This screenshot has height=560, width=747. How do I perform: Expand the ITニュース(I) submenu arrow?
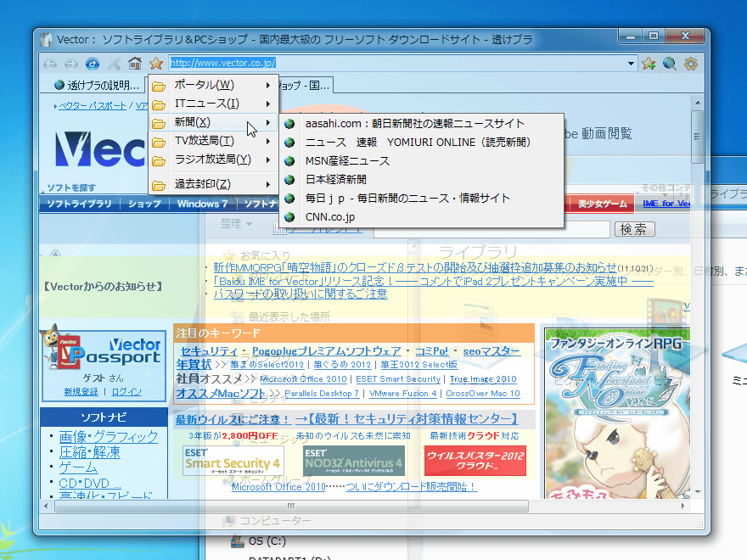click(x=268, y=104)
